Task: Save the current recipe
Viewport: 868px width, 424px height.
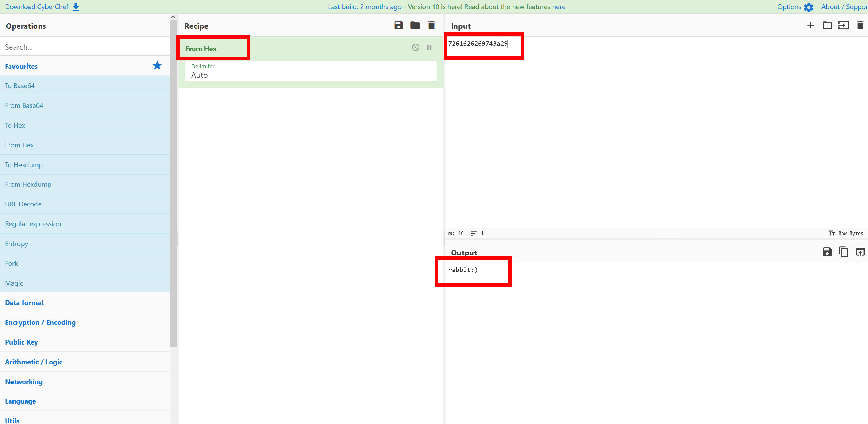Action: [398, 25]
